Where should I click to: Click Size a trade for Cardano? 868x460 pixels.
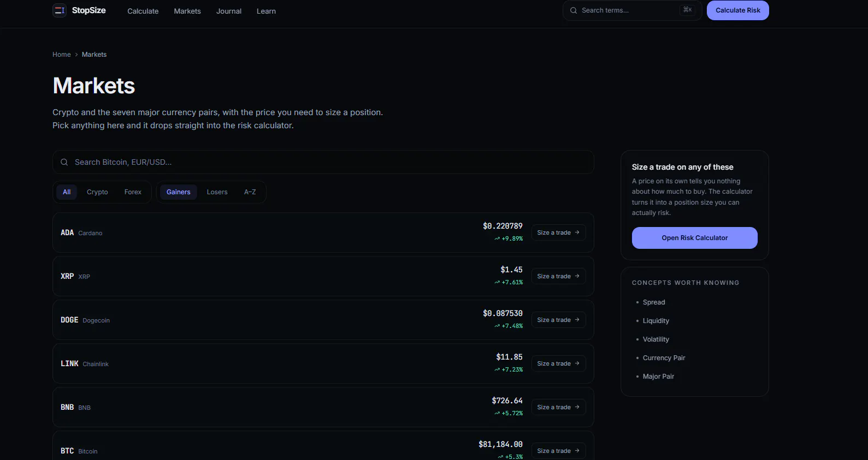(x=559, y=232)
